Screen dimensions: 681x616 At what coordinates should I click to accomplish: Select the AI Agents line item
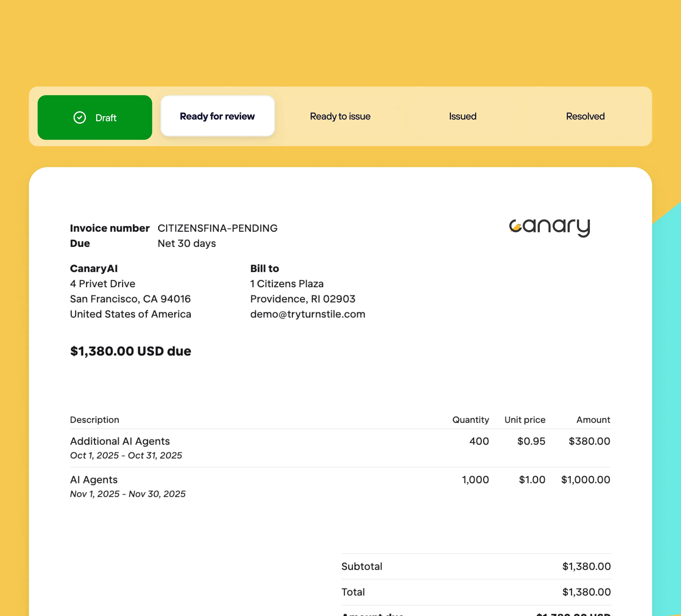click(x=94, y=479)
